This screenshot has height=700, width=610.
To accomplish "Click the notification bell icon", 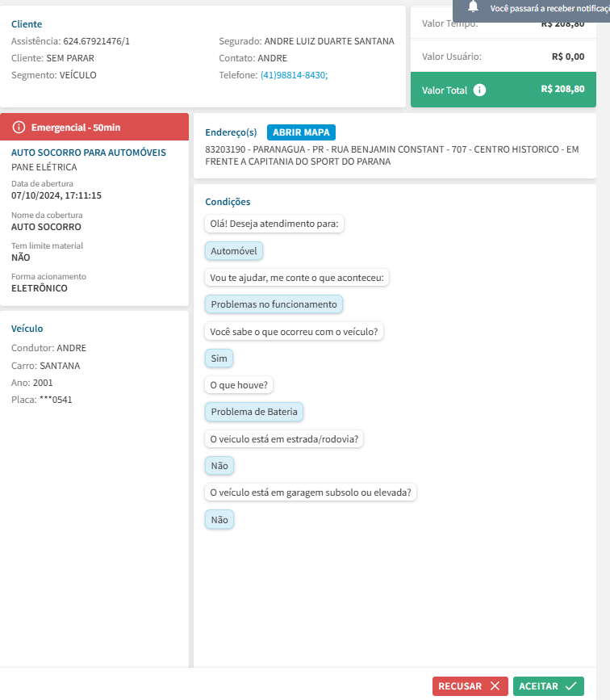I will coord(474,7).
